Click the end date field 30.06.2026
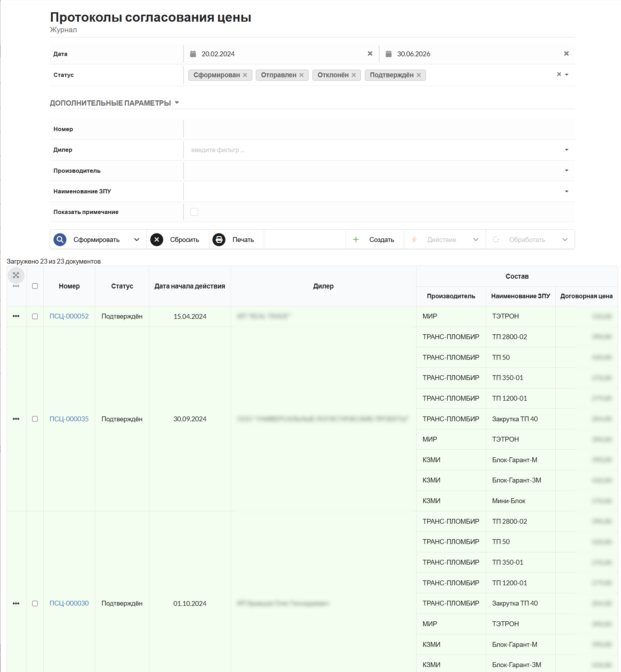The height and width of the screenshot is (672, 621). point(477,54)
